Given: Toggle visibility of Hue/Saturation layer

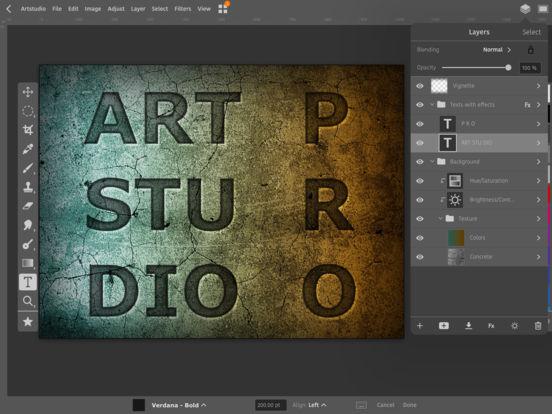Looking at the screenshot, I should click(420, 181).
